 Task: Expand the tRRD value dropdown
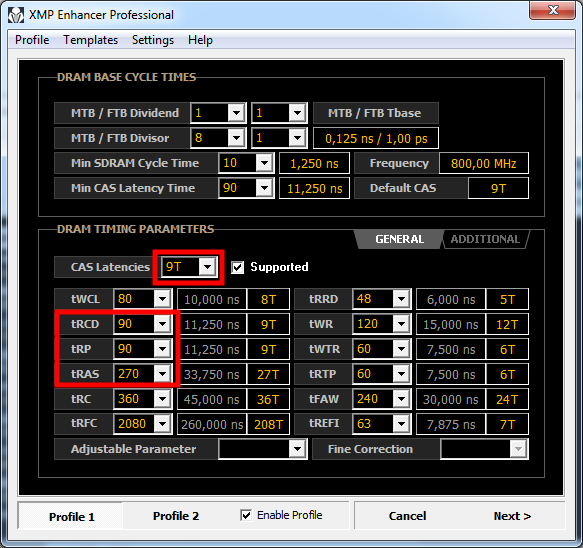click(402, 299)
